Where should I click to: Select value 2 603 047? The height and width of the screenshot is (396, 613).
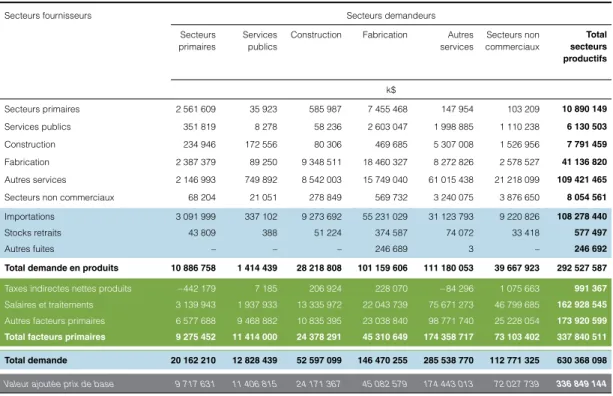pyautogui.click(x=387, y=127)
